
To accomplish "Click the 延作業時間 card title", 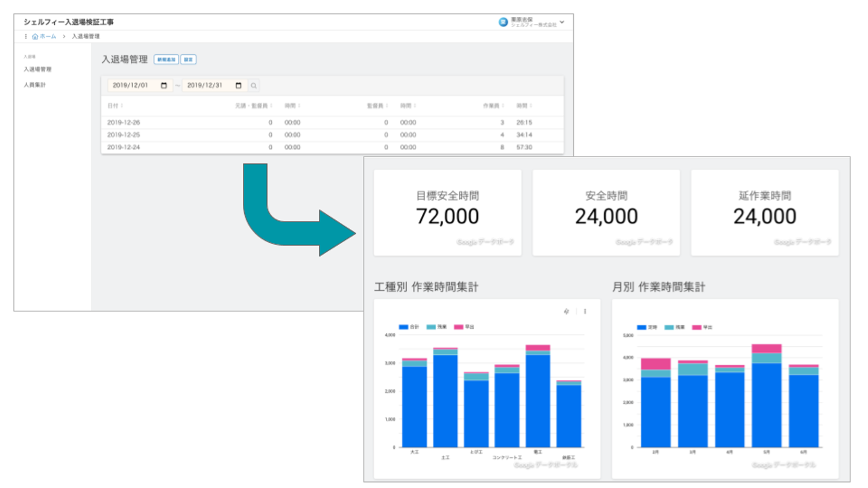I will [765, 196].
